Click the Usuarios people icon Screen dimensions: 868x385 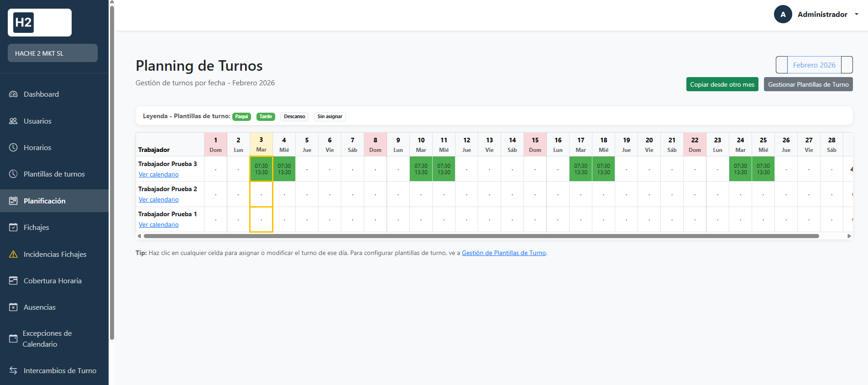pyautogui.click(x=13, y=121)
